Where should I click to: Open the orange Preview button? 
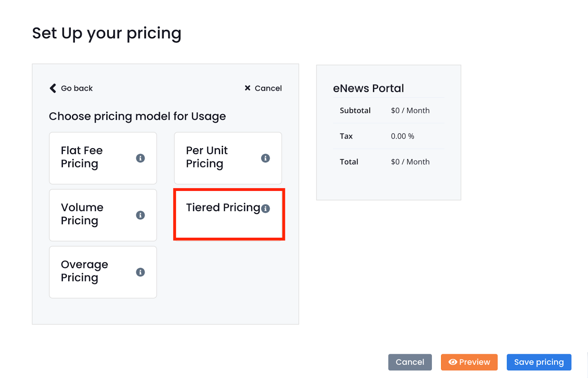pyautogui.click(x=469, y=362)
